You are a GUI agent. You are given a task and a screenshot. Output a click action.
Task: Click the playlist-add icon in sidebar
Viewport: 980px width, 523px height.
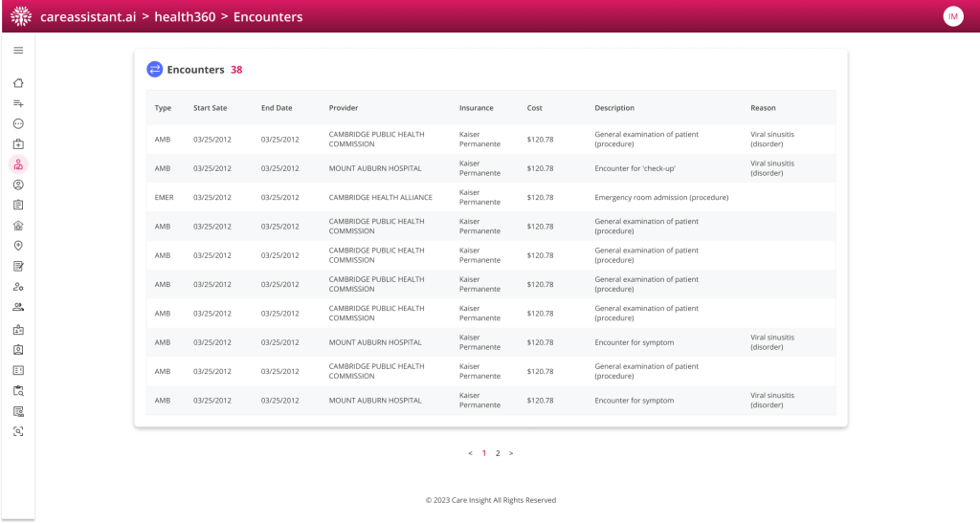[18, 103]
